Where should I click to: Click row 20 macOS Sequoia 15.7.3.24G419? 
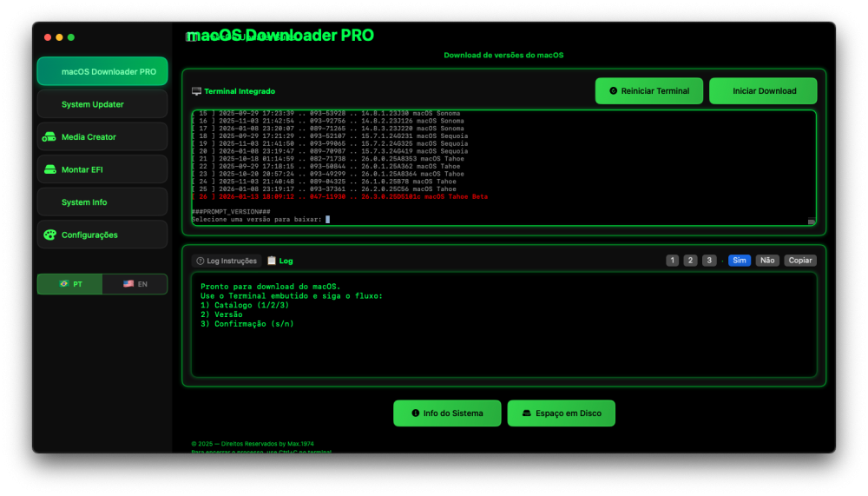click(x=330, y=151)
